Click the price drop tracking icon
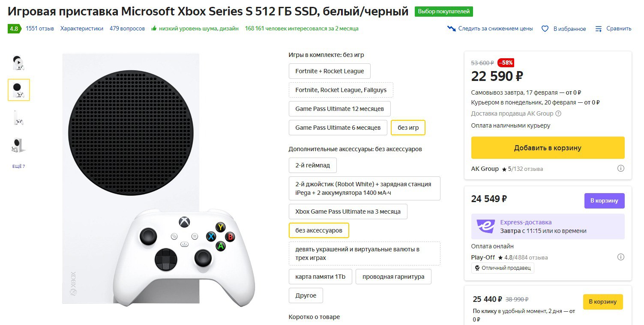Viewport: 644px width, 325px height. (x=452, y=29)
